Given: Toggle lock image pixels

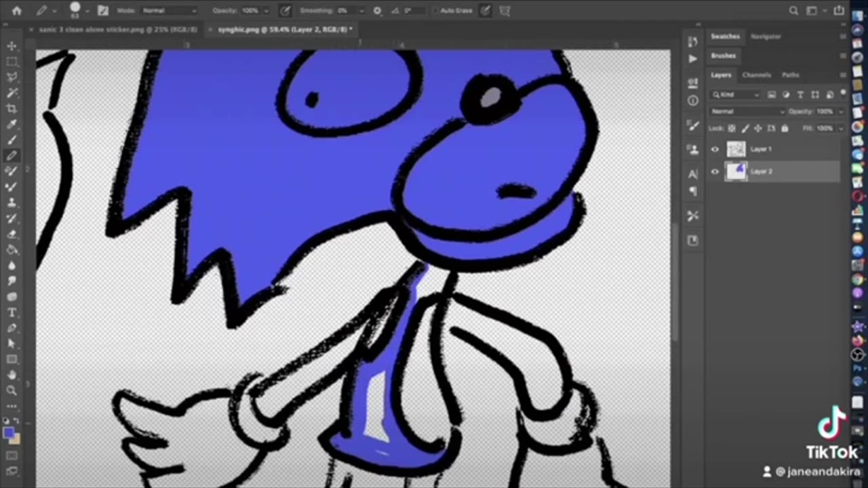Looking at the screenshot, I should 745,128.
